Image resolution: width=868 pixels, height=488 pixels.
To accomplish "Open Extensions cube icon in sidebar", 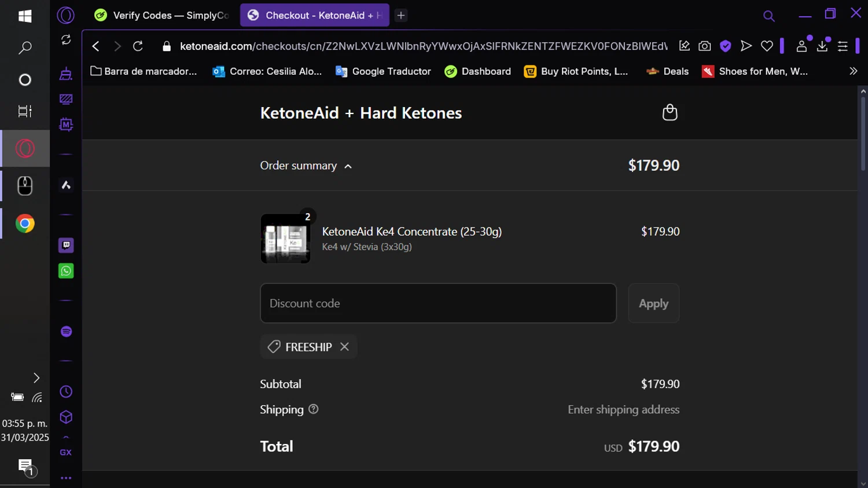I will click(x=66, y=417).
